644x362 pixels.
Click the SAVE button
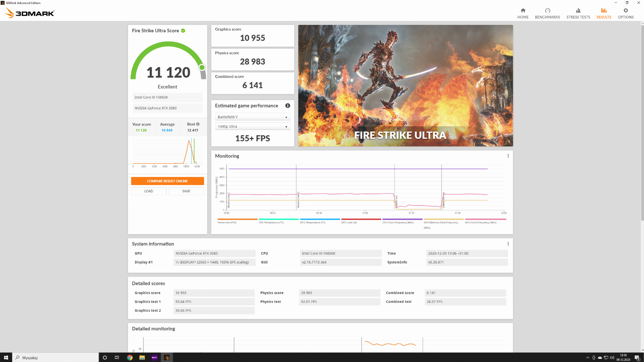pyautogui.click(x=186, y=191)
